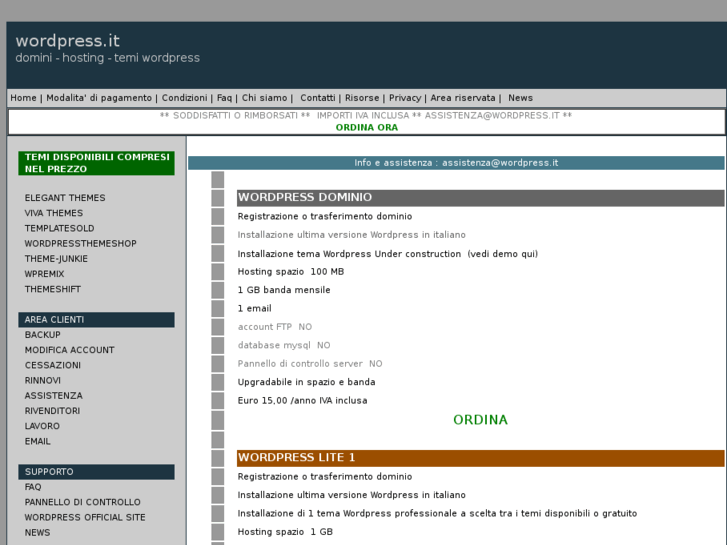The width and height of the screenshot is (727, 545).
Task: Open the Home menu link
Action: coord(23,98)
